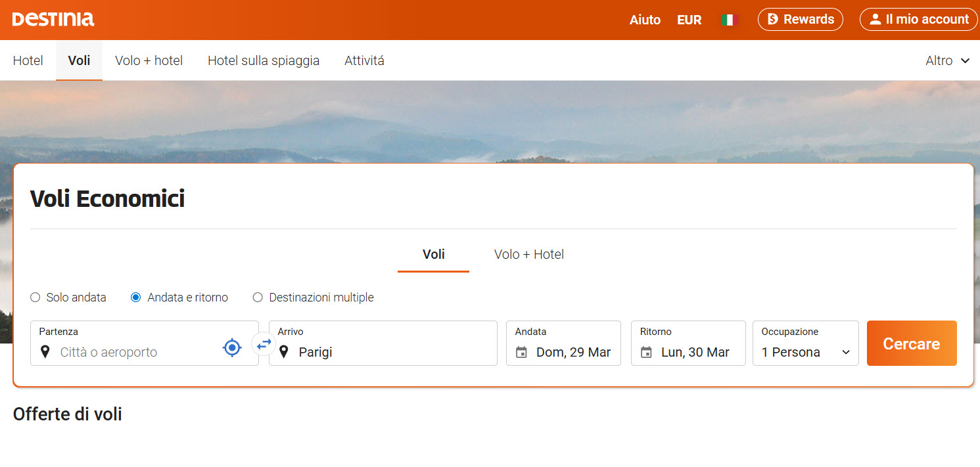Click the location pin in Partenza field
This screenshot has width=980, height=467.
click(45, 352)
